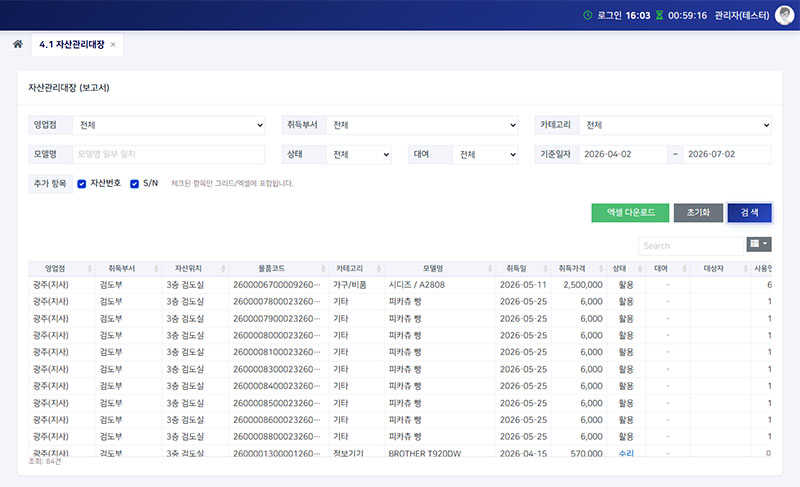
Task: Open the column visibility grid dropdown
Action: click(x=759, y=244)
